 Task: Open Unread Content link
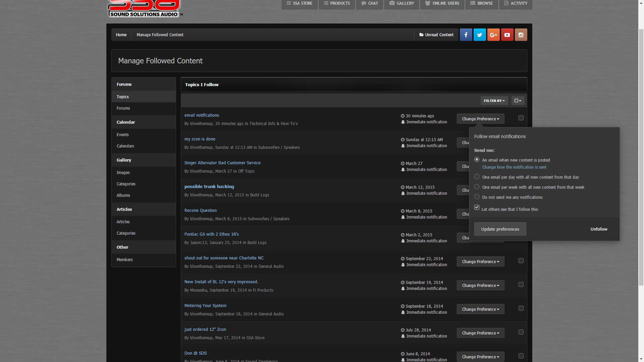pyautogui.click(x=436, y=35)
